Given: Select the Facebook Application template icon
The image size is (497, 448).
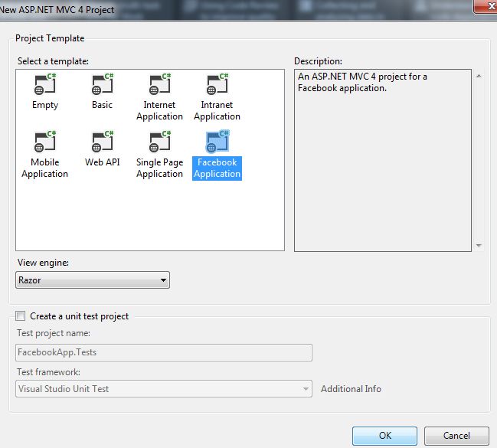Looking at the screenshot, I should click(217, 142).
